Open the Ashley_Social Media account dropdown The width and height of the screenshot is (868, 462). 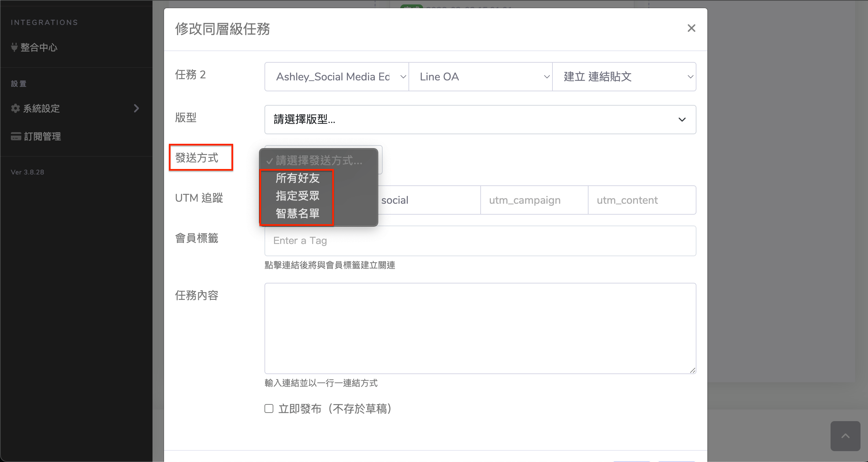point(336,77)
